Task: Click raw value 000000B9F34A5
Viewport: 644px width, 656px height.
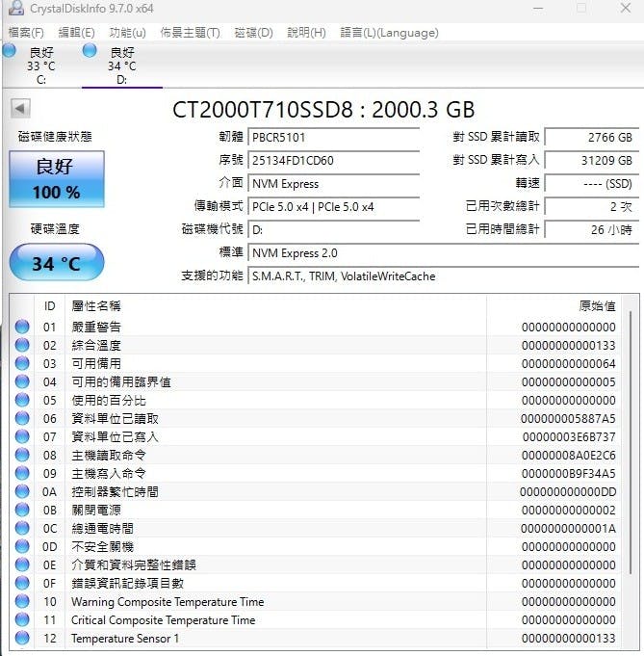Action: 569,474
